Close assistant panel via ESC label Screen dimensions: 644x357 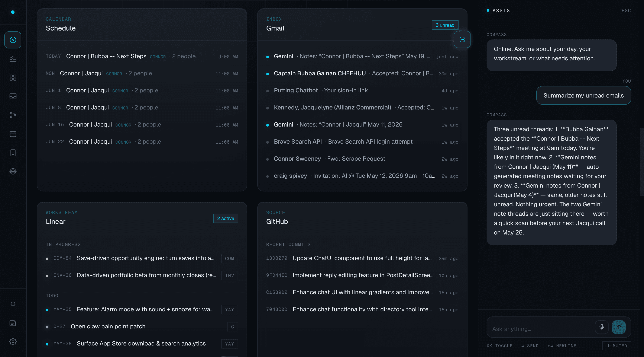coord(626,10)
